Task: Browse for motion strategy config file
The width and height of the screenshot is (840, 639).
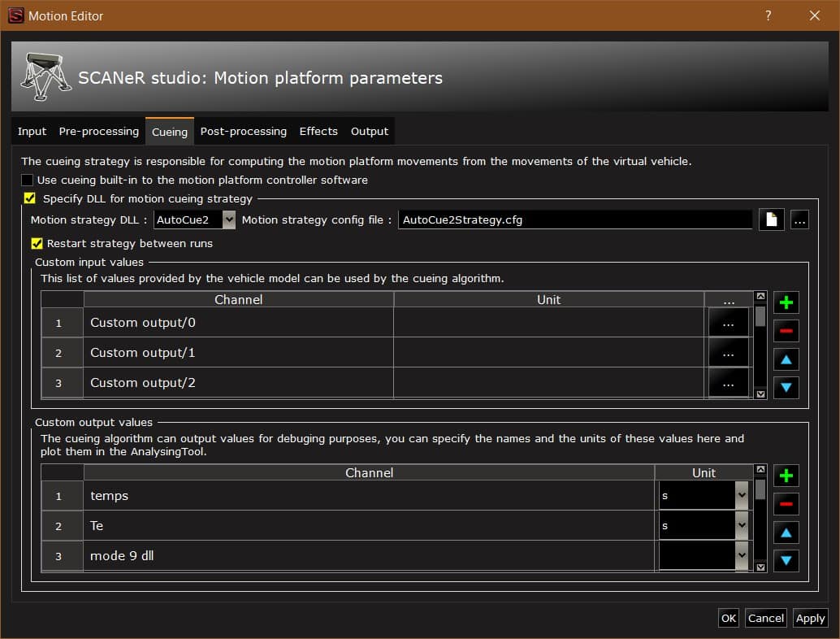Action: tap(799, 220)
